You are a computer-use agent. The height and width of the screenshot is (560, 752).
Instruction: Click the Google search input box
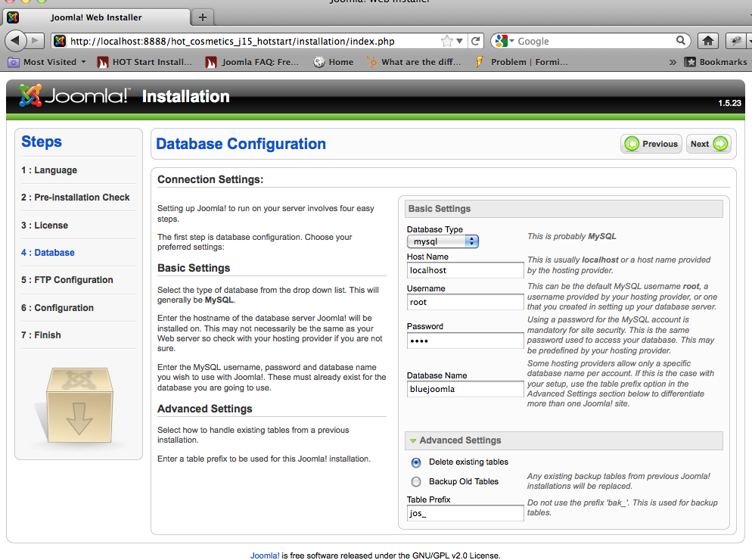point(595,42)
